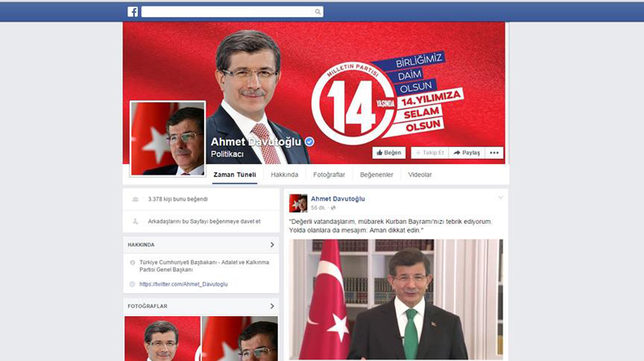Screen dimensions: 644x361
Task: Open the video post with the Turkish flag
Action: tap(396, 299)
